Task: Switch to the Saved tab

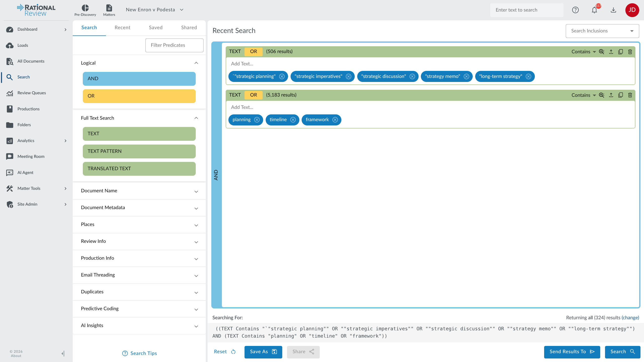Action: coord(155,28)
